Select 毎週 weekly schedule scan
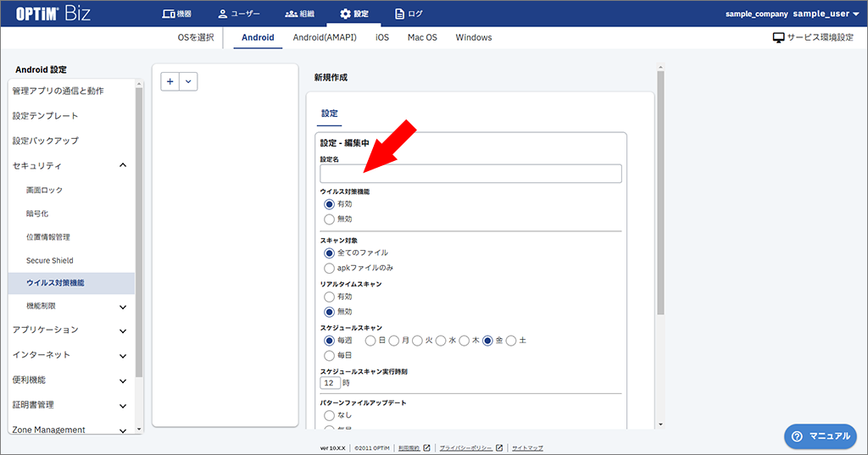Image resolution: width=868 pixels, height=455 pixels. tap(330, 341)
